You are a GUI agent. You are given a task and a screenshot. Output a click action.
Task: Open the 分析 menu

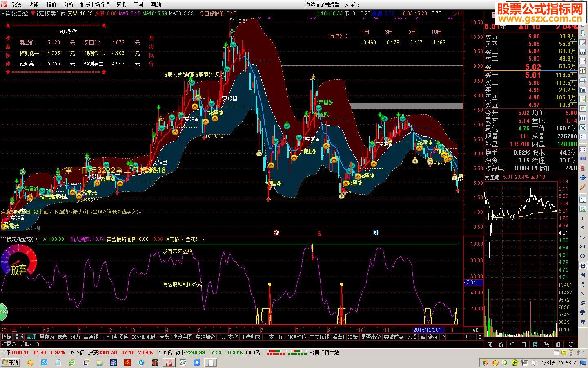[x=69, y=4]
